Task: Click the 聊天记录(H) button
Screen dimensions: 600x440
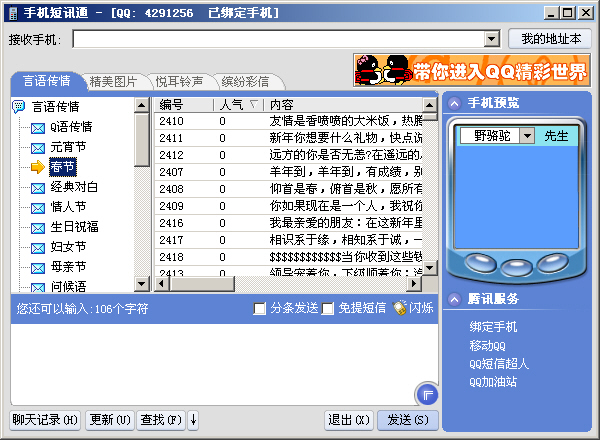Action: pos(45,420)
